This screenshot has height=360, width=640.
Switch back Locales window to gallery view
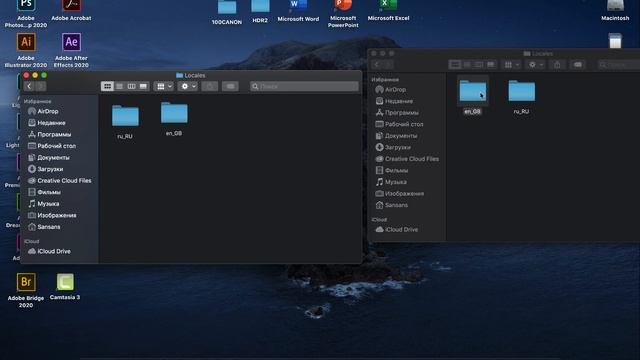(491, 64)
